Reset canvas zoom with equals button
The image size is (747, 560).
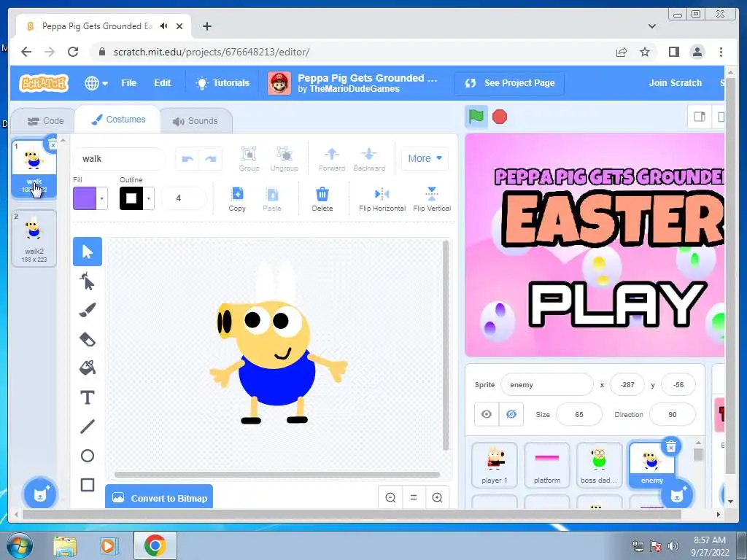point(414,497)
